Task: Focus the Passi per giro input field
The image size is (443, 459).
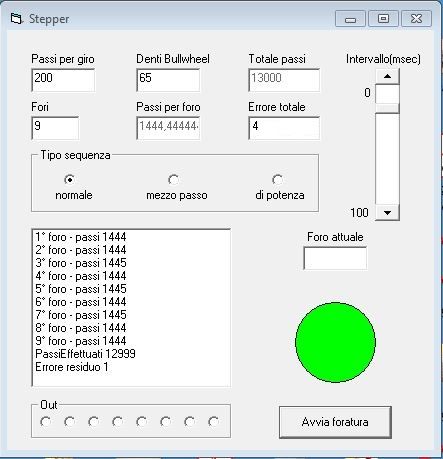Action: click(63, 80)
